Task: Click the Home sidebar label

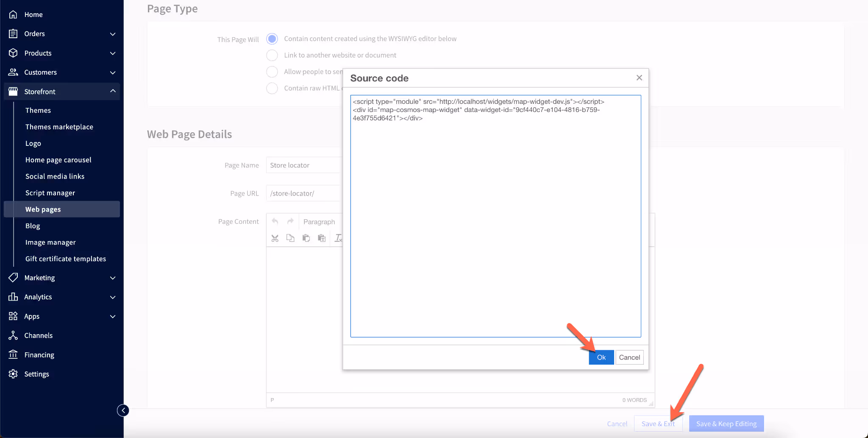Action: [x=33, y=14]
